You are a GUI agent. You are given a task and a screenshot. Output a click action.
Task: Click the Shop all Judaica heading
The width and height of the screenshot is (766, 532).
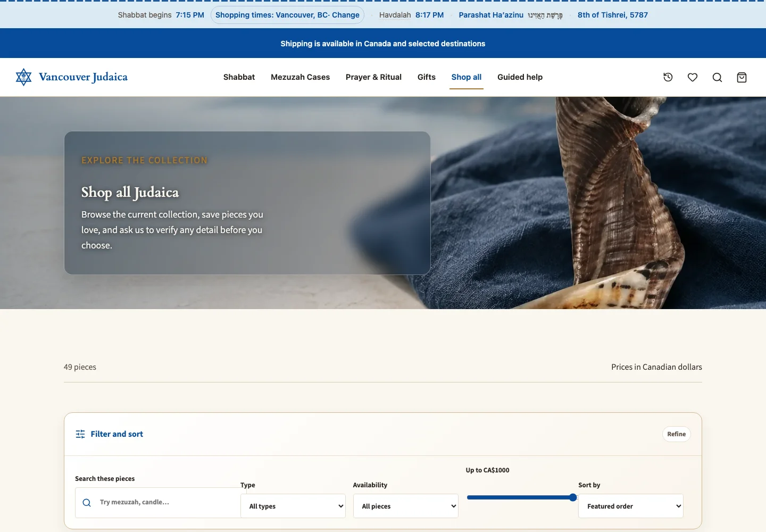coord(130,192)
